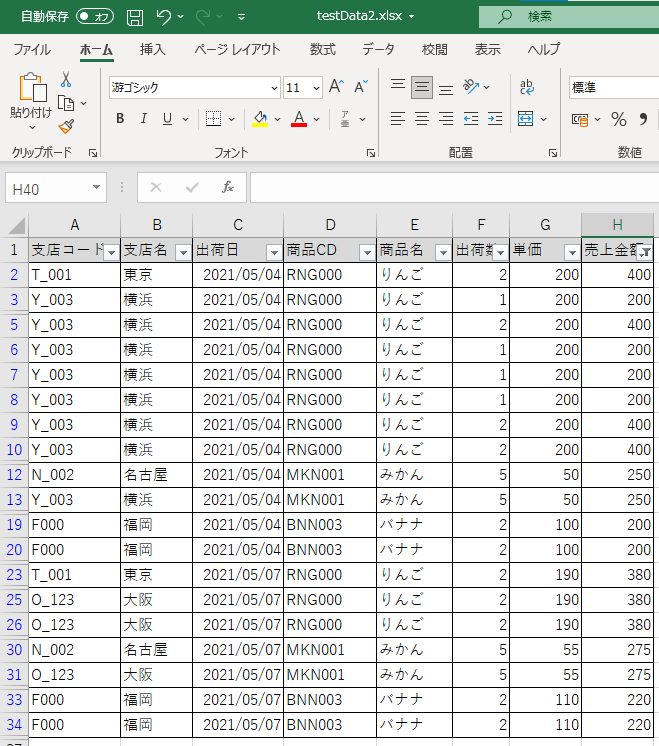Click the Italic formatting icon
659x746 pixels.
(x=143, y=119)
